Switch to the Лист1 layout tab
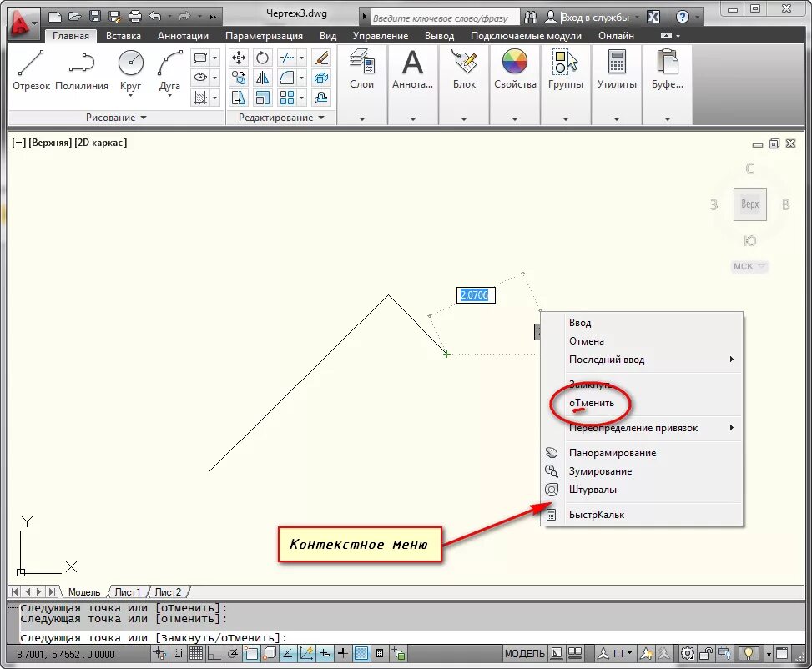This screenshot has height=669, width=812. point(128,592)
